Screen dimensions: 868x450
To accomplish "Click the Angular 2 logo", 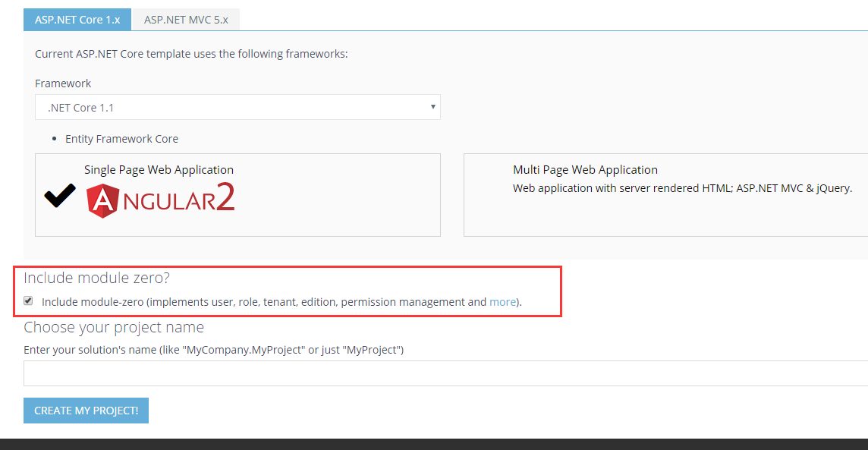I will [x=161, y=200].
